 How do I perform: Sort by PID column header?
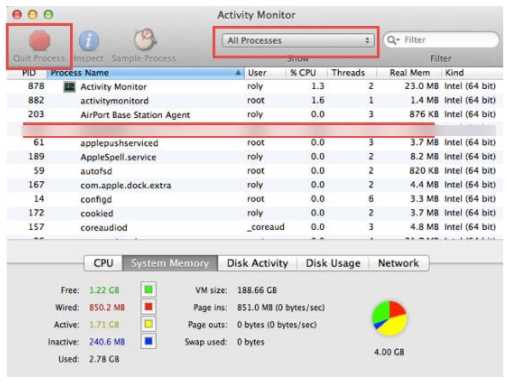(28, 73)
